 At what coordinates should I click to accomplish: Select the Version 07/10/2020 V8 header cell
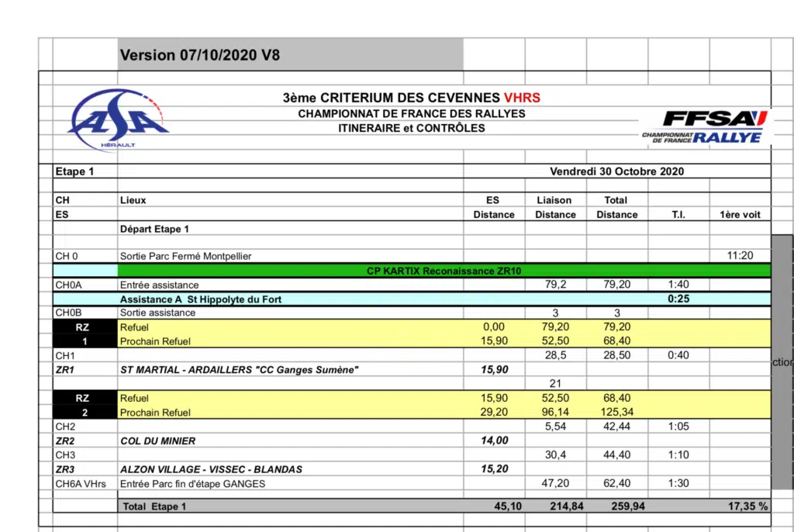(199, 55)
